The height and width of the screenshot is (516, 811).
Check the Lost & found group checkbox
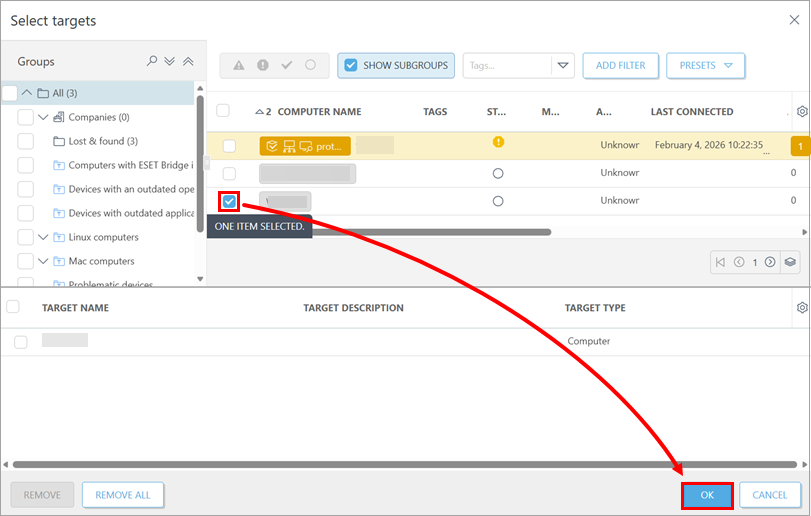click(x=26, y=141)
